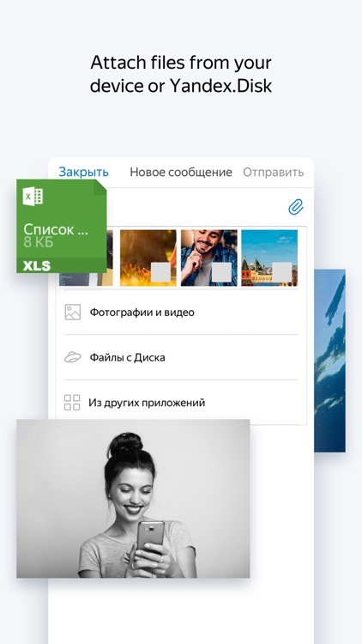
Task: Tap the paperclip attachment icon
Action: point(295,207)
